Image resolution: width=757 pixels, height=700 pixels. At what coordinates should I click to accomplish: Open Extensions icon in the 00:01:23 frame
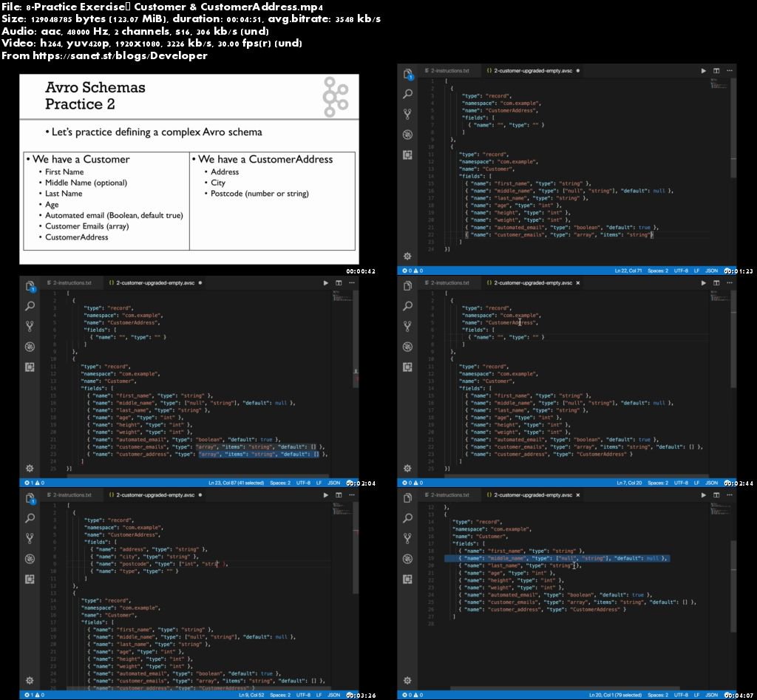[x=408, y=155]
